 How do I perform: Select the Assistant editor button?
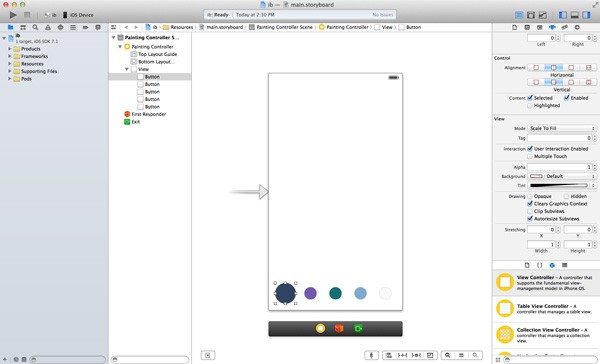click(x=531, y=15)
